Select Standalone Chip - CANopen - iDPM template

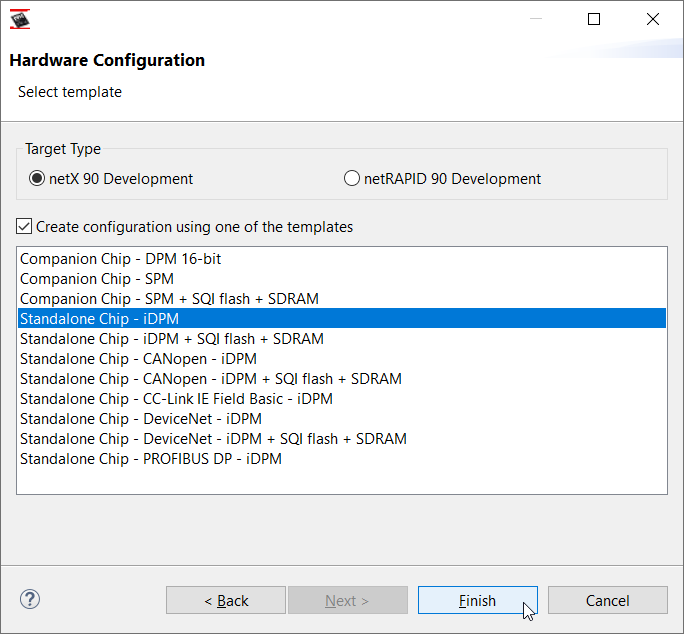coord(138,359)
